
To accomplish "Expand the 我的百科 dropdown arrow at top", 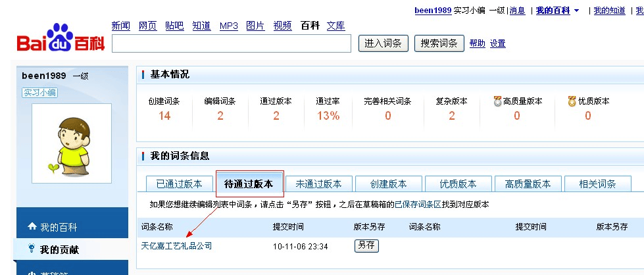I will (577, 11).
